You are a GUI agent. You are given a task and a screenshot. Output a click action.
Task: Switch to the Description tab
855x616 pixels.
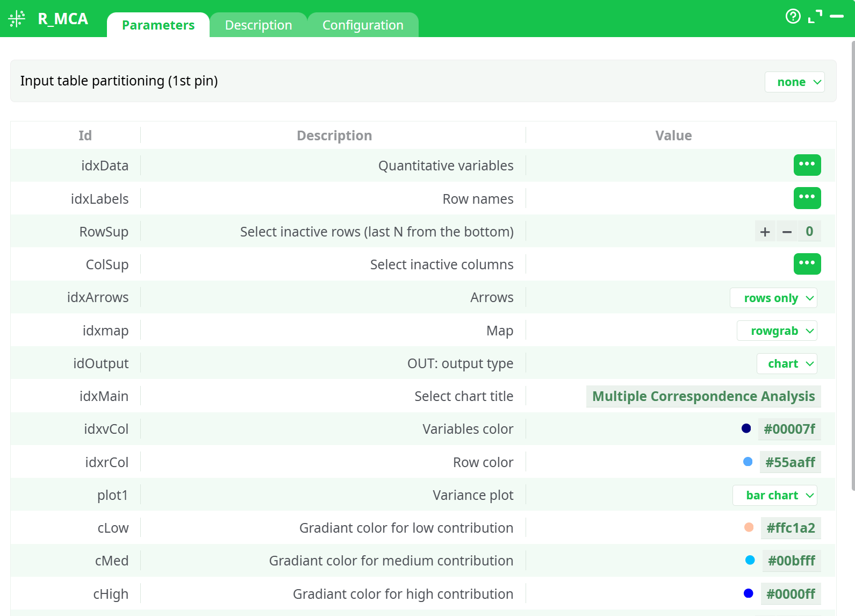tap(258, 25)
